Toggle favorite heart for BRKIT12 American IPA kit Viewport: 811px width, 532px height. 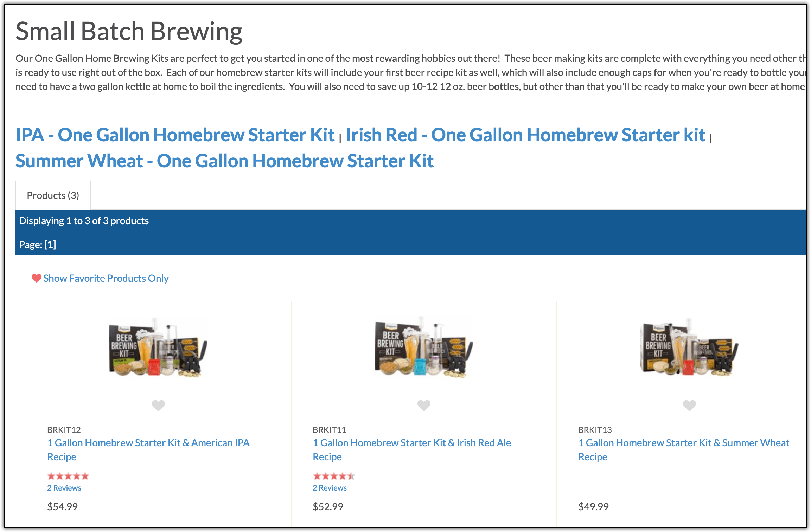coord(158,406)
